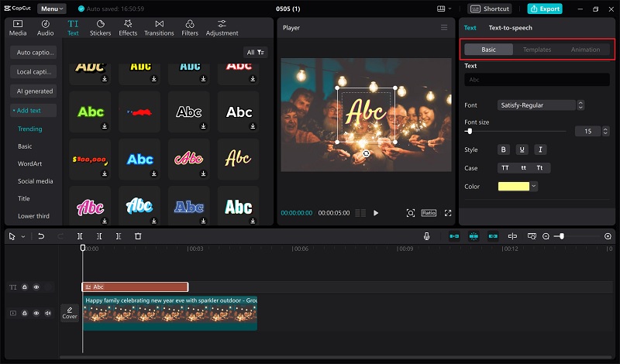Delete the selected clip with trash icon

click(138, 236)
